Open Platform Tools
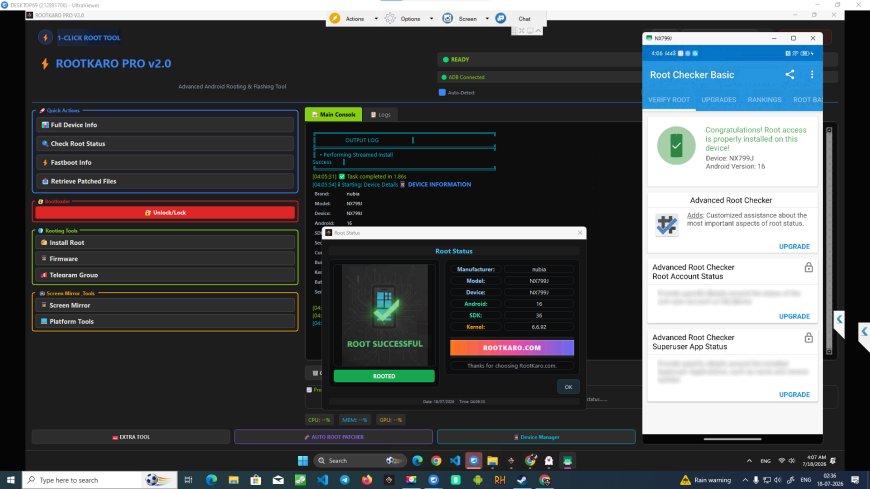 click(x=165, y=321)
